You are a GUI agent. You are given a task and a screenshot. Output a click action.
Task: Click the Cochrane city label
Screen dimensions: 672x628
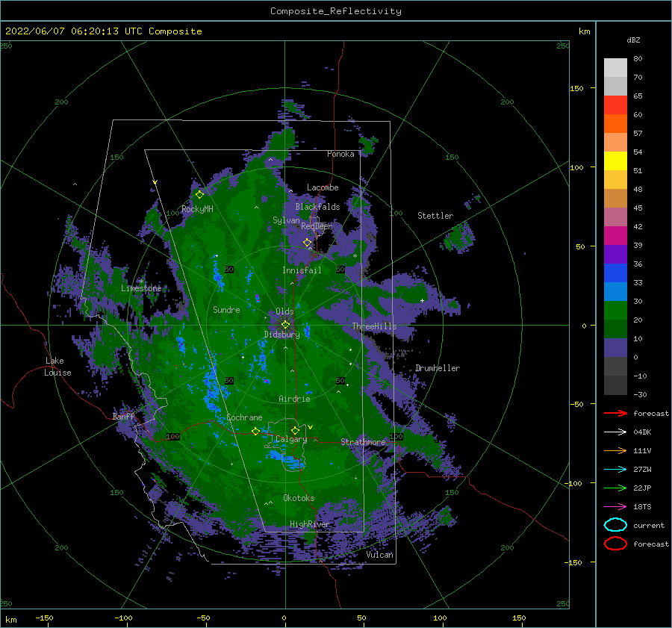(244, 417)
